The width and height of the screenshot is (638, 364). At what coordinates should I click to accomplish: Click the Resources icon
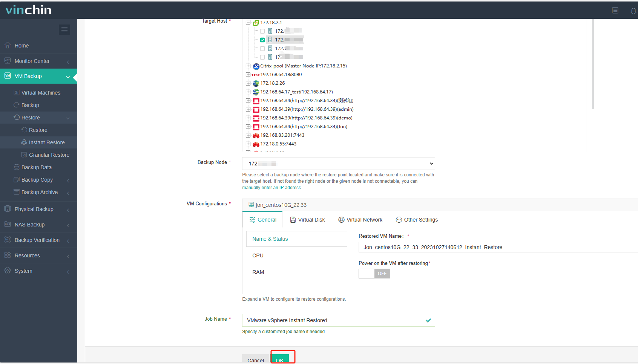click(x=8, y=255)
